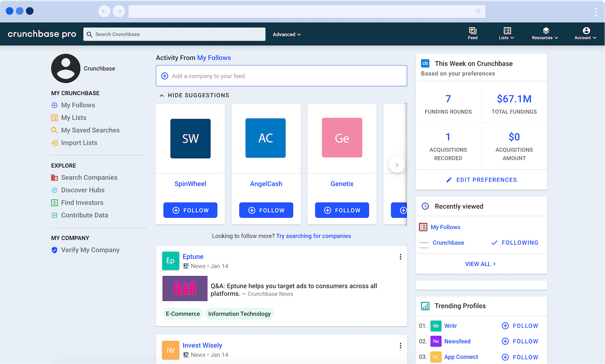The width and height of the screenshot is (605, 364).
Task: Click the Verify My Company shield icon
Action: point(54,250)
